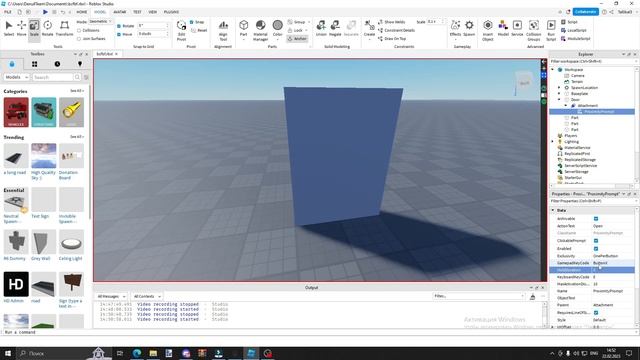This screenshot has width=640, height=360.
Task: Select the Select tool in ribbon
Action: click(9, 28)
